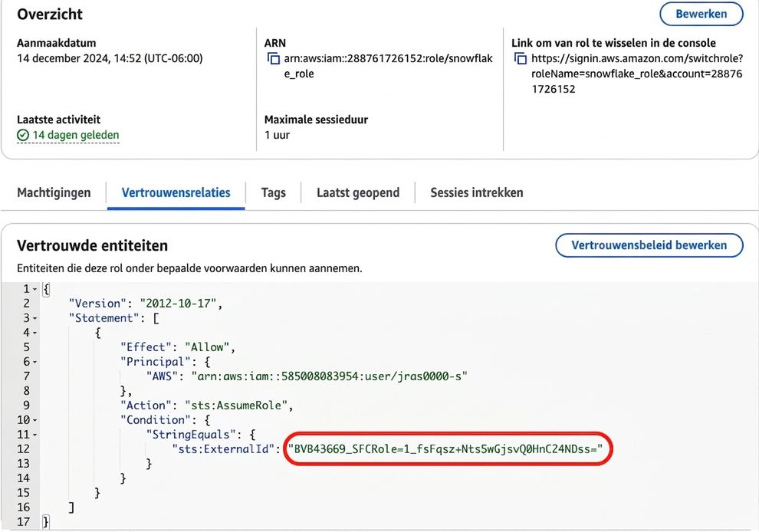759x532 pixels.
Task: Click the Vertrouwde entiteiten heading
Action: [93, 245]
